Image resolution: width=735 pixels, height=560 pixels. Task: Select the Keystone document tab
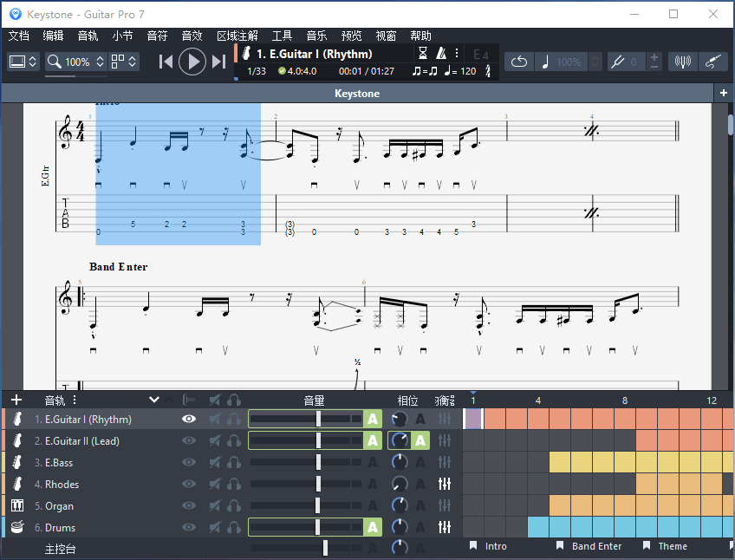(x=357, y=93)
